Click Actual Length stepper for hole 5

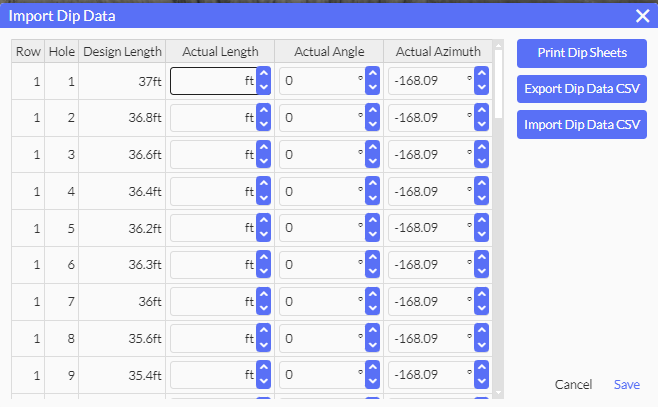(x=263, y=229)
